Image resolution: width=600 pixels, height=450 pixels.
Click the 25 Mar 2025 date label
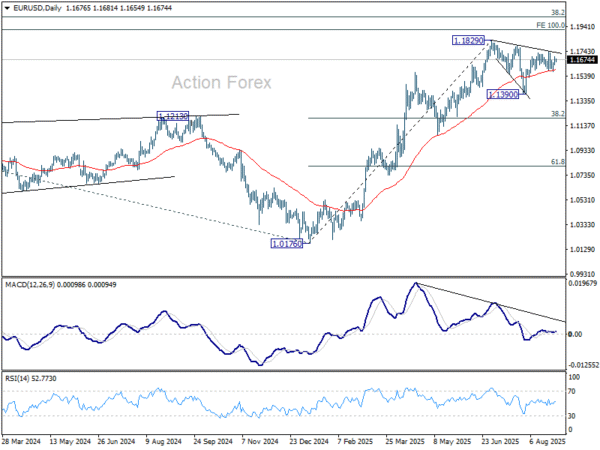(404, 442)
